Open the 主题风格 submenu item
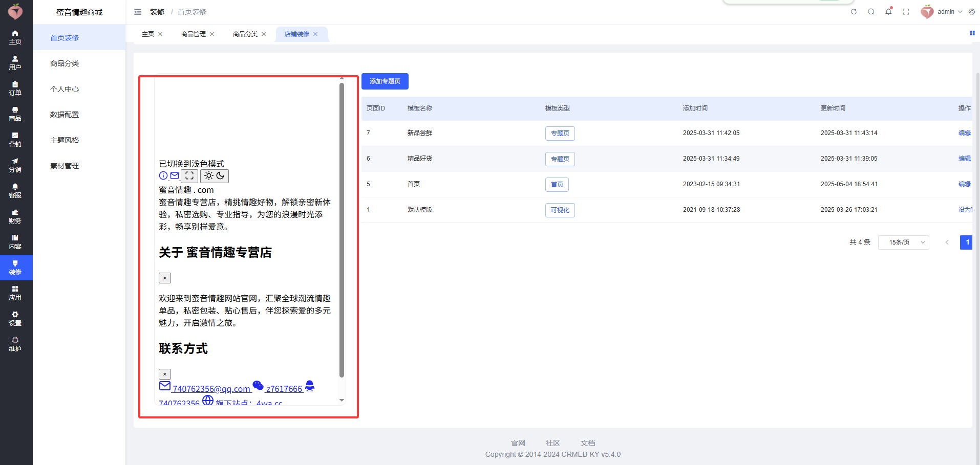 (x=79, y=140)
